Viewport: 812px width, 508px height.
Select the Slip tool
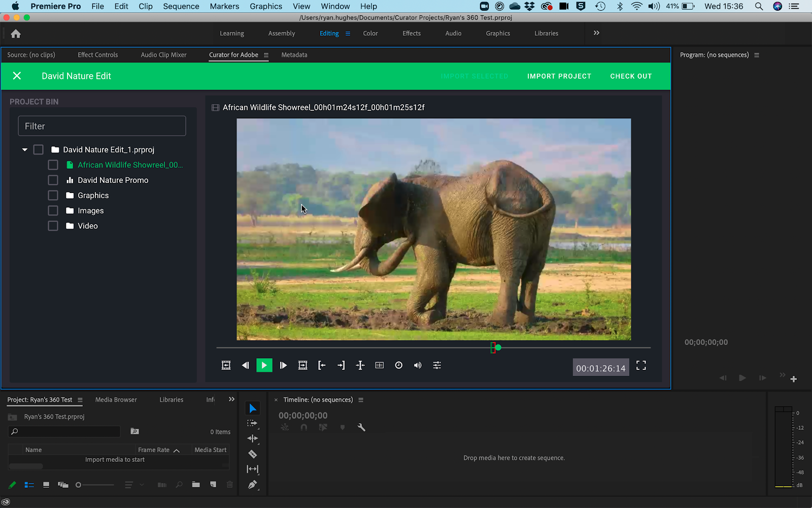click(252, 469)
